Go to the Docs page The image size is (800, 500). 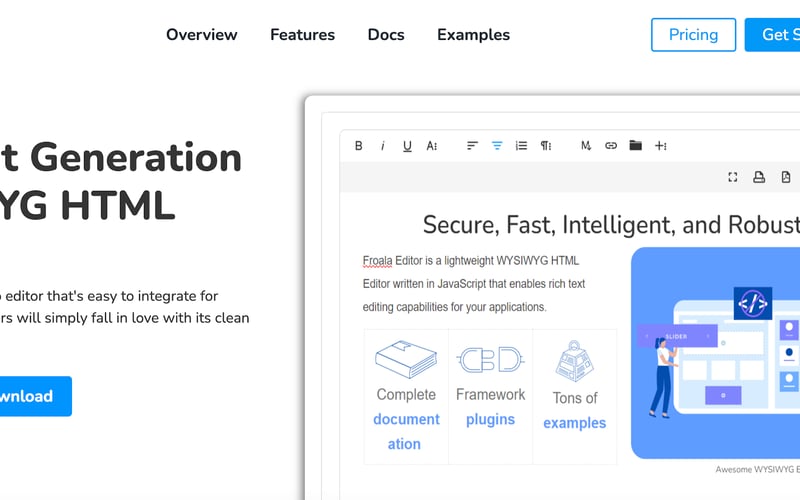click(386, 35)
